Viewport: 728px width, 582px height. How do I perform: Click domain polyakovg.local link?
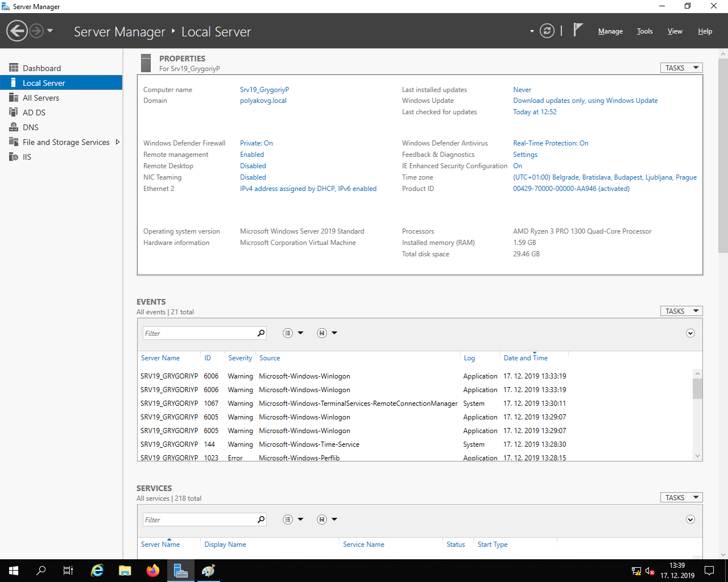[x=263, y=101]
